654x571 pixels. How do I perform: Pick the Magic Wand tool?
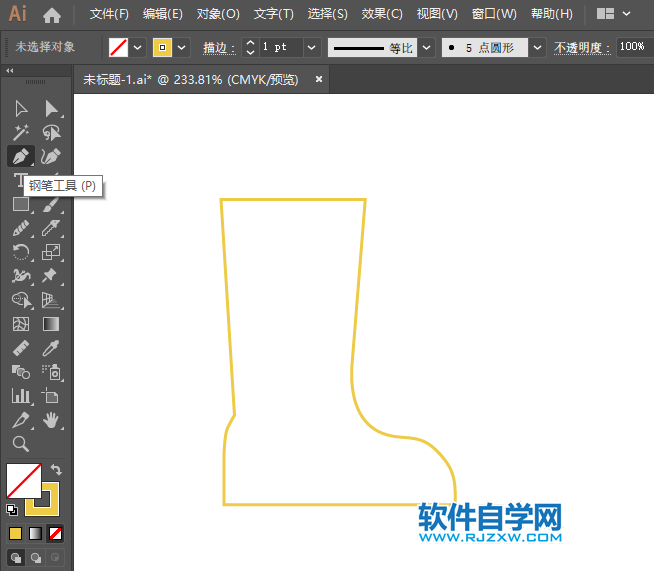tap(20, 132)
